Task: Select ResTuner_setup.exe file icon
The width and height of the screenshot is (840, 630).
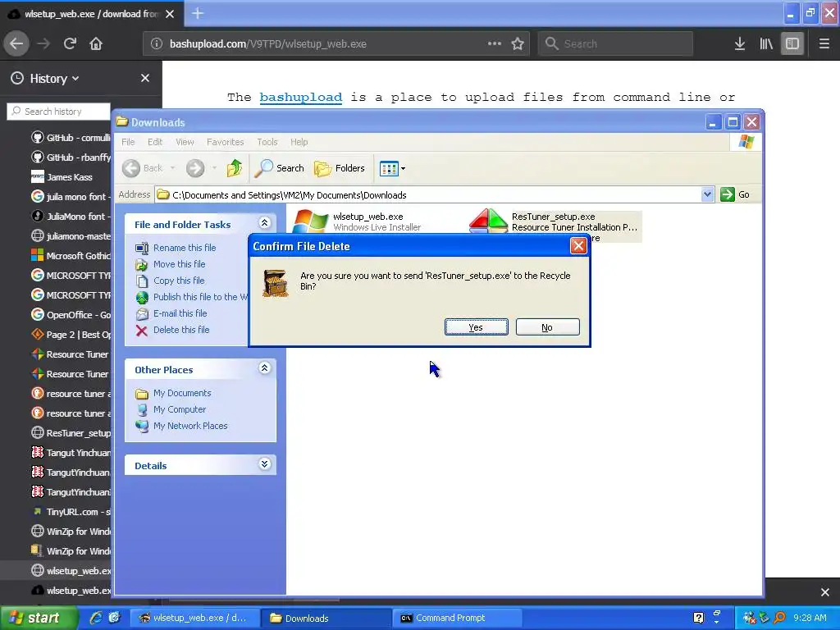Action: 488,221
